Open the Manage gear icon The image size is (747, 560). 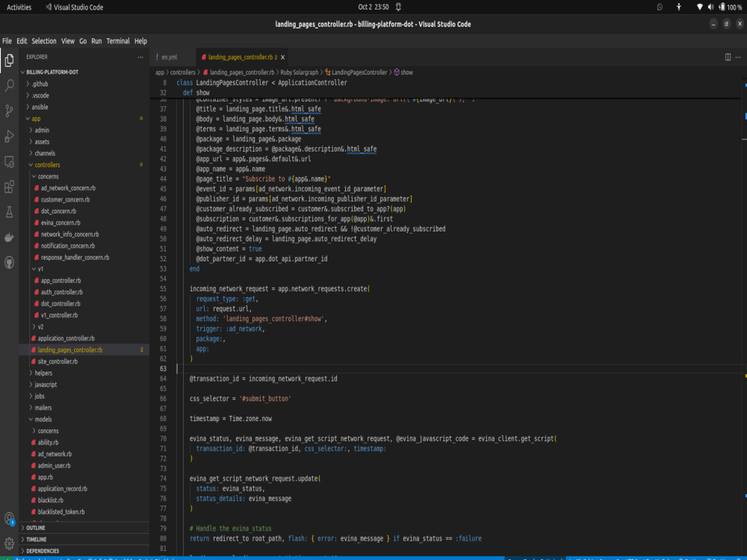click(9, 544)
